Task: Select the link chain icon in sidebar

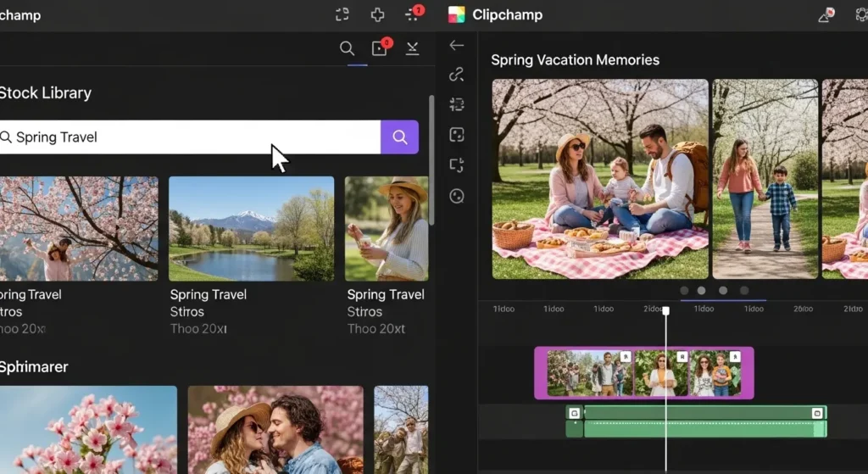Action: (x=457, y=75)
